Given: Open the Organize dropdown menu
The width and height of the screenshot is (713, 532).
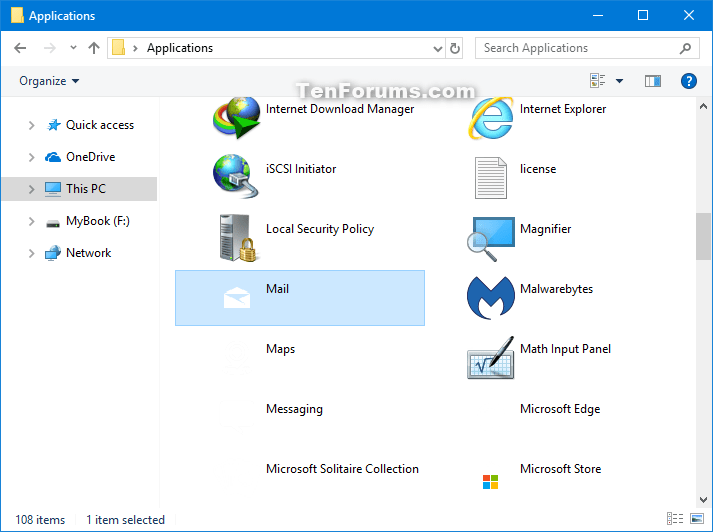Looking at the screenshot, I should 49,81.
